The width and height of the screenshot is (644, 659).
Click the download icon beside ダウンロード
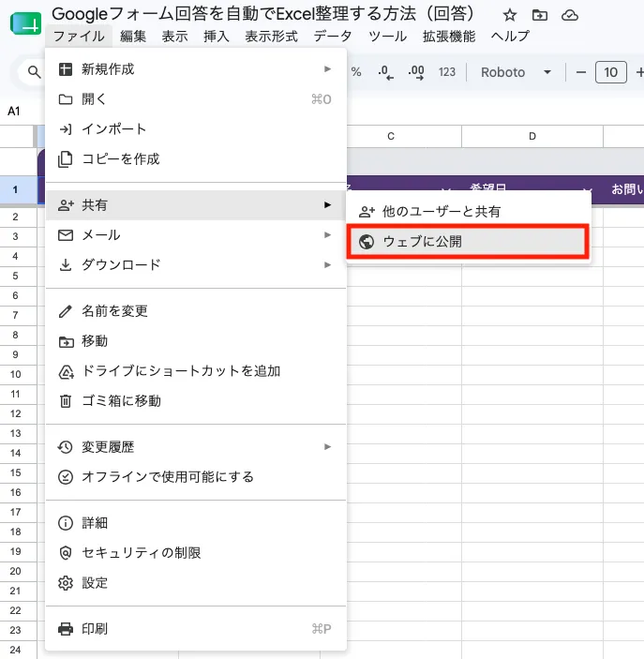tap(66, 265)
